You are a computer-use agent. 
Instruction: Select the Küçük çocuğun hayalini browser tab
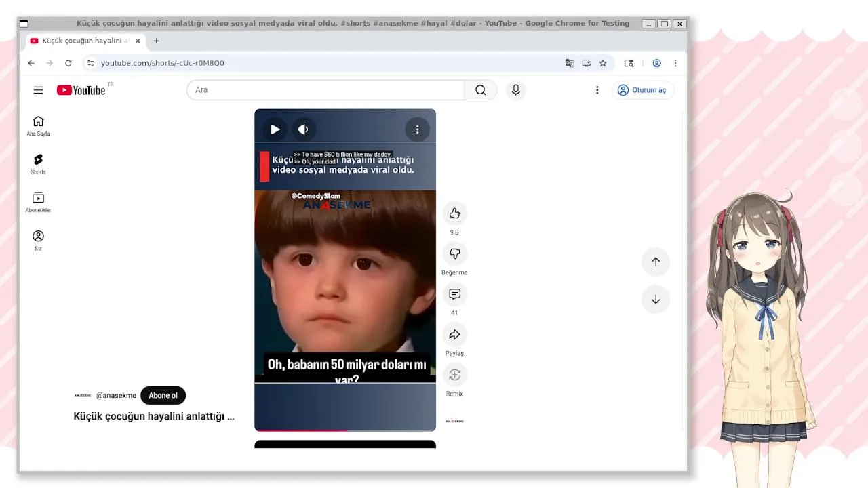pos(85,41)
